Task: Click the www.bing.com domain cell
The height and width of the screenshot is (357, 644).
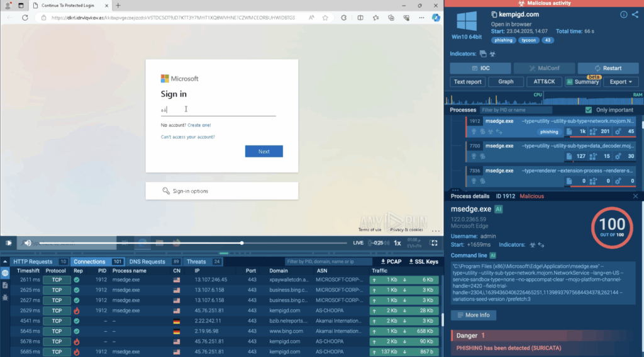Action: tap(286, 331)
